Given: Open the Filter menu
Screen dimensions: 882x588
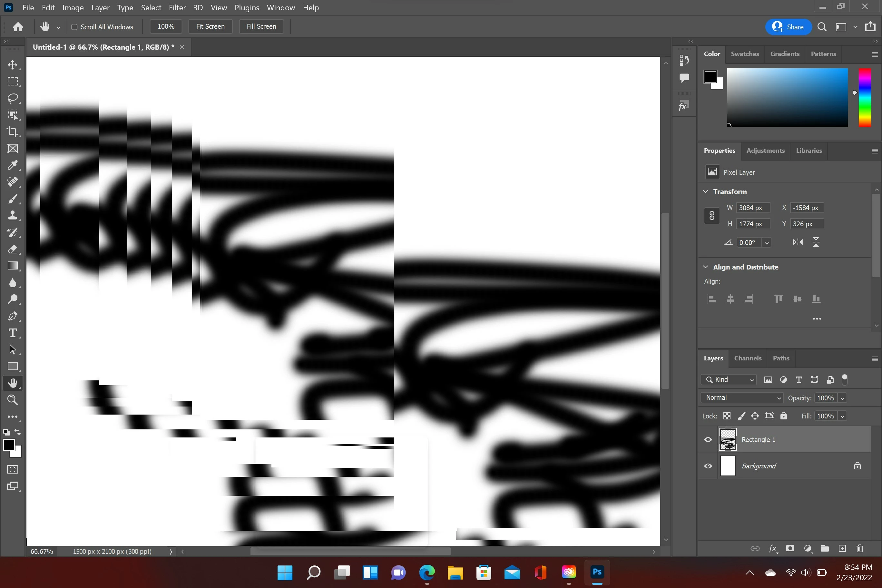Looking at the screenshot, I should [177, 7].
